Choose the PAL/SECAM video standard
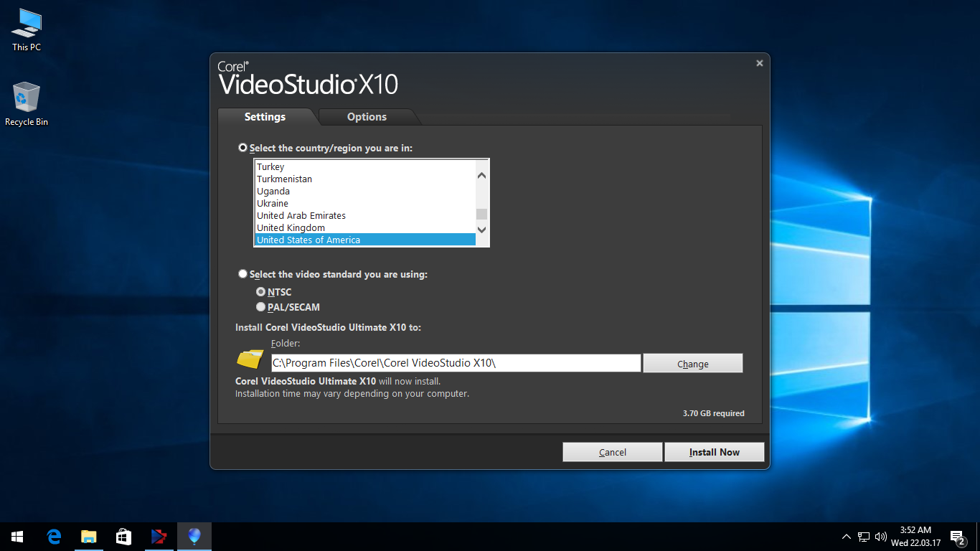Viewport: 980px width, 551px height. pos(261,307)
